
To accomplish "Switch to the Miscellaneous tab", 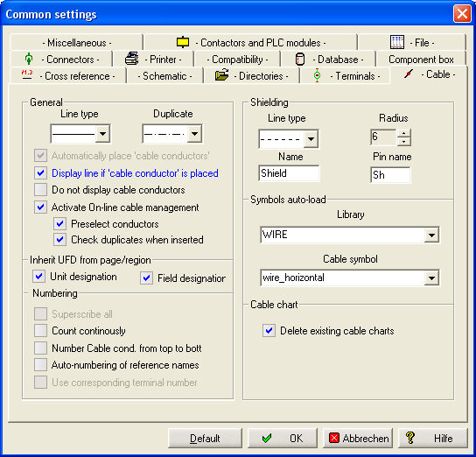I will 77,43.
